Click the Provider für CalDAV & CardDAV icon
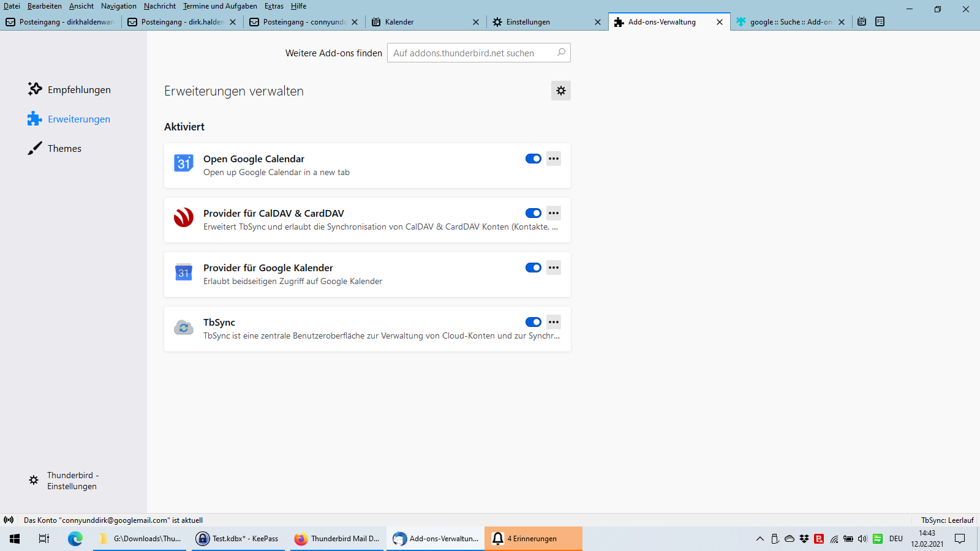Screen dimensions: 980x551 click(184, 217)
